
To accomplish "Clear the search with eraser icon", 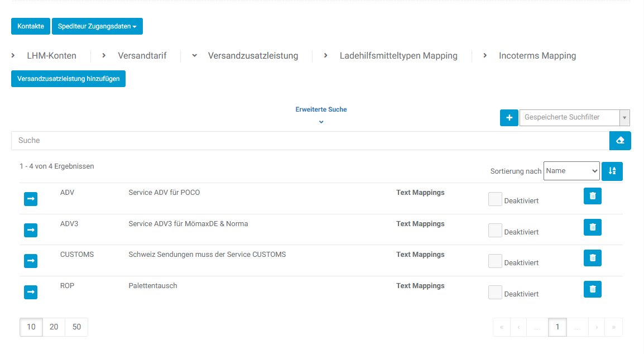I will (619, 141).
